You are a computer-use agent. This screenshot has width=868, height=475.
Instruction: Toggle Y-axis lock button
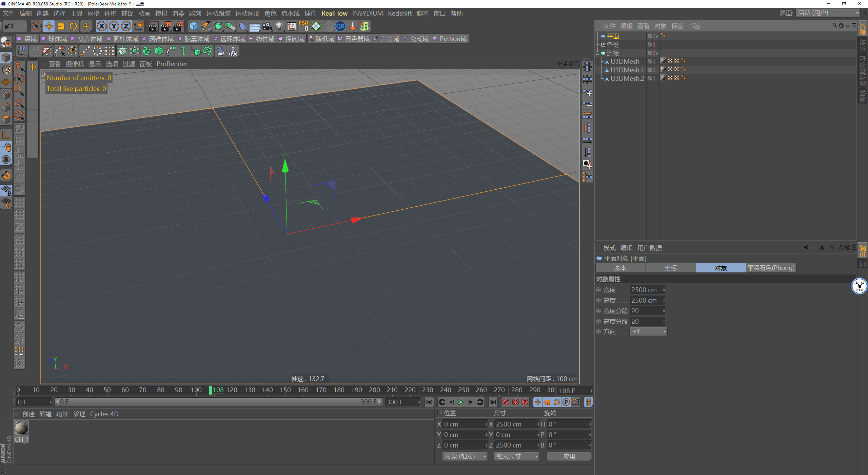[x=114, y=26]
